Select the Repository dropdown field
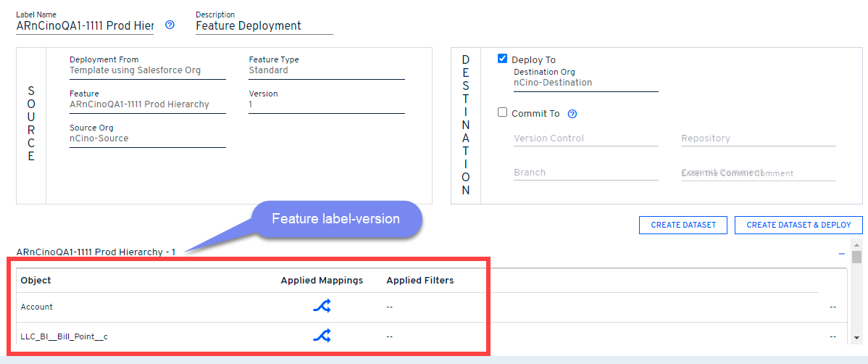This screenshot has width=868, height=364. [x=758, y=138]
